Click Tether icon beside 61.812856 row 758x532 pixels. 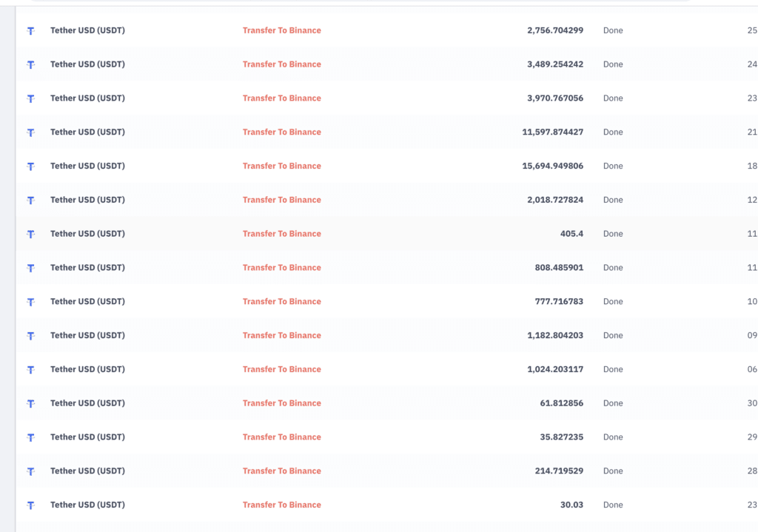click(x=30, y=404)
